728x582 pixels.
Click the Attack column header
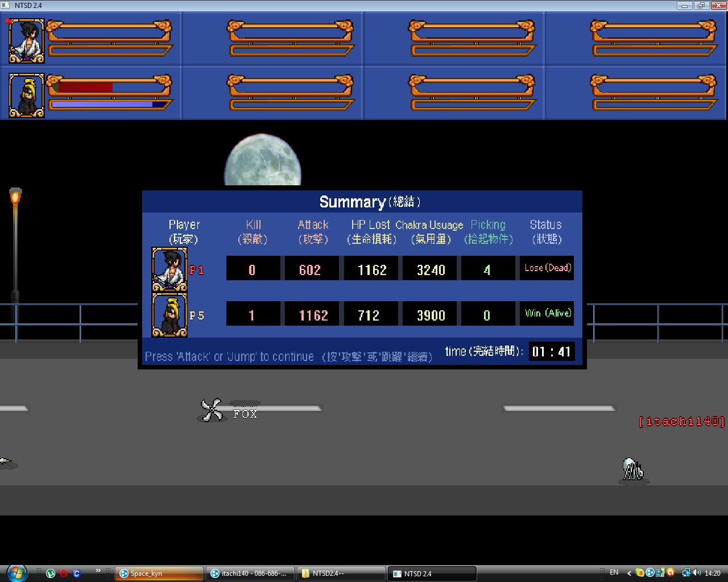point(313,231)
